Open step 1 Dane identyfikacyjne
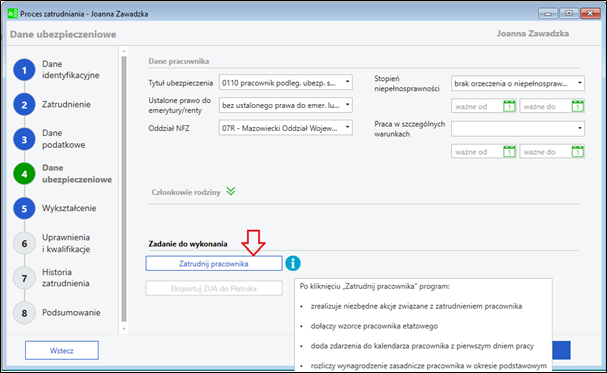 click(24, 70)
